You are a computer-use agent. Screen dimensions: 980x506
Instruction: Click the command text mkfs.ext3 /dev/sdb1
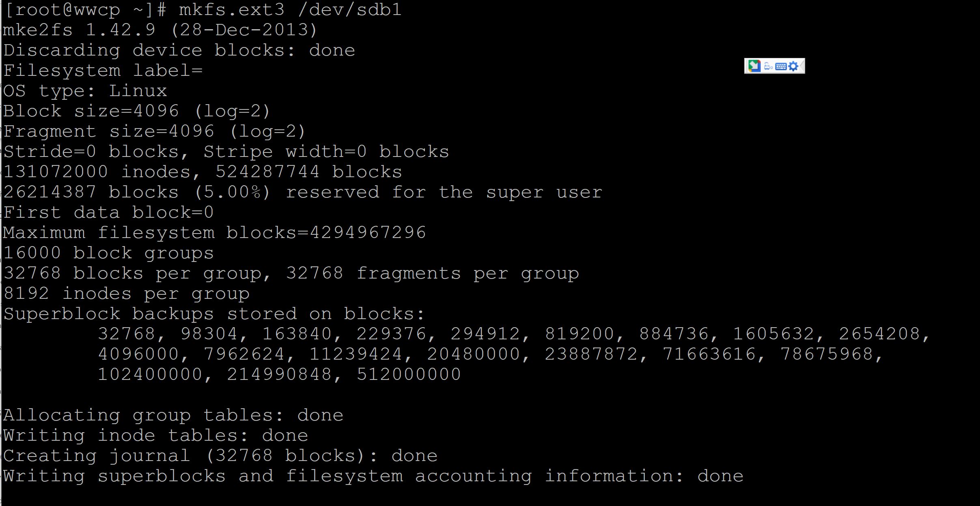click(290, 10)
